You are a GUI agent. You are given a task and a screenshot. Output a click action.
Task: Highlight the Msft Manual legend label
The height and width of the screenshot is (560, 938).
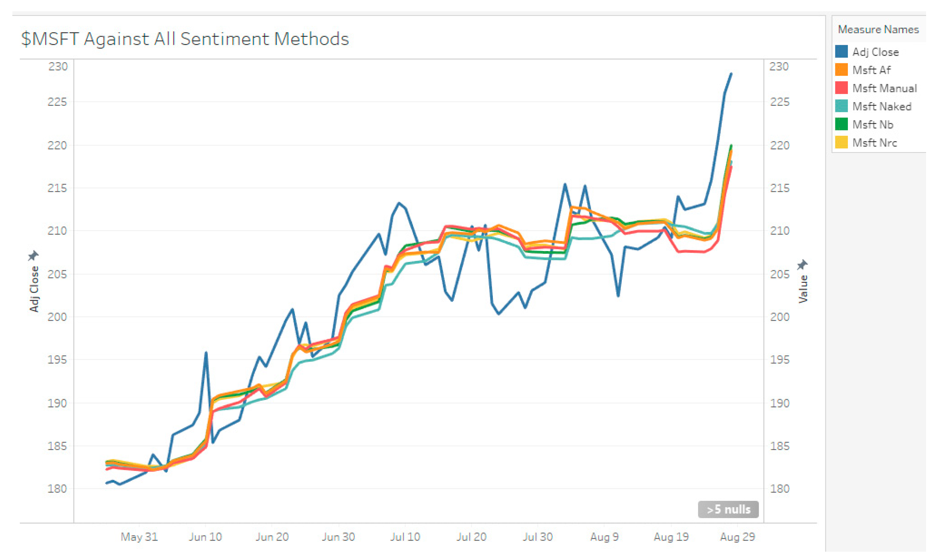pos(884,88)
